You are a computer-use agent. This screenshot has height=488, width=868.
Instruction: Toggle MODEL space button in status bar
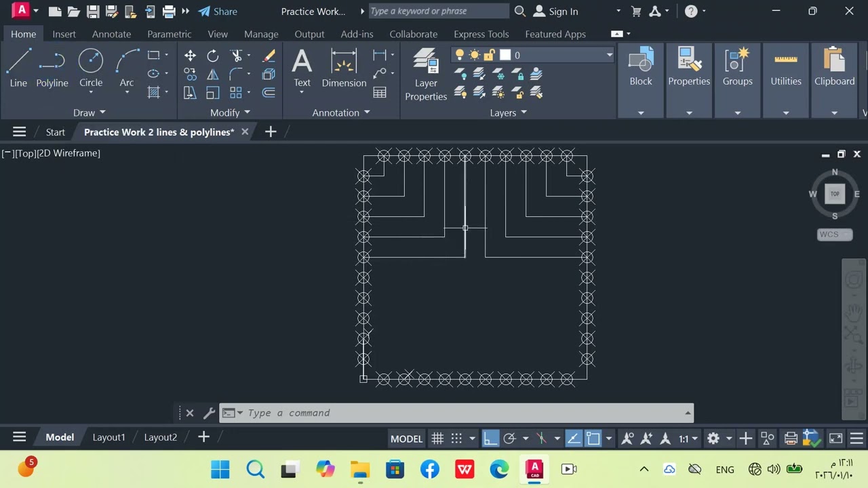[x=406, y=439]
